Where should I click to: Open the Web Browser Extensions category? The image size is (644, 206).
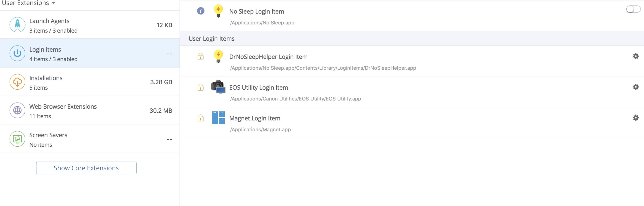coord(90,110)
